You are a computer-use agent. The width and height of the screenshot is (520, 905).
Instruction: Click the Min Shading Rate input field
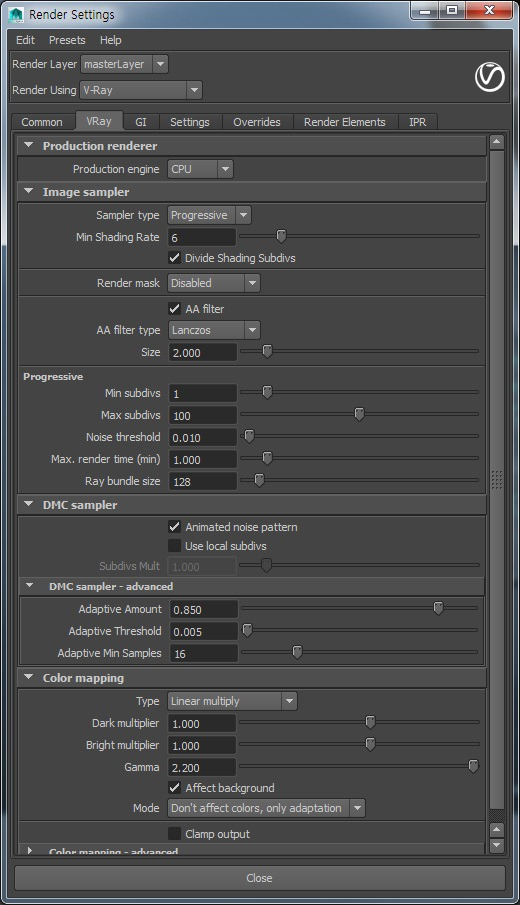tap(202, 237)
